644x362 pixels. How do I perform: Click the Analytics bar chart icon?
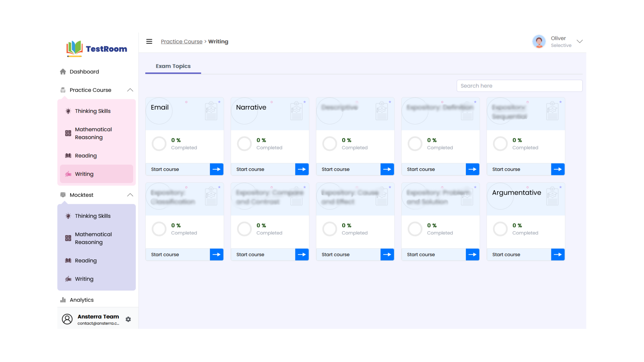[63, 300]
